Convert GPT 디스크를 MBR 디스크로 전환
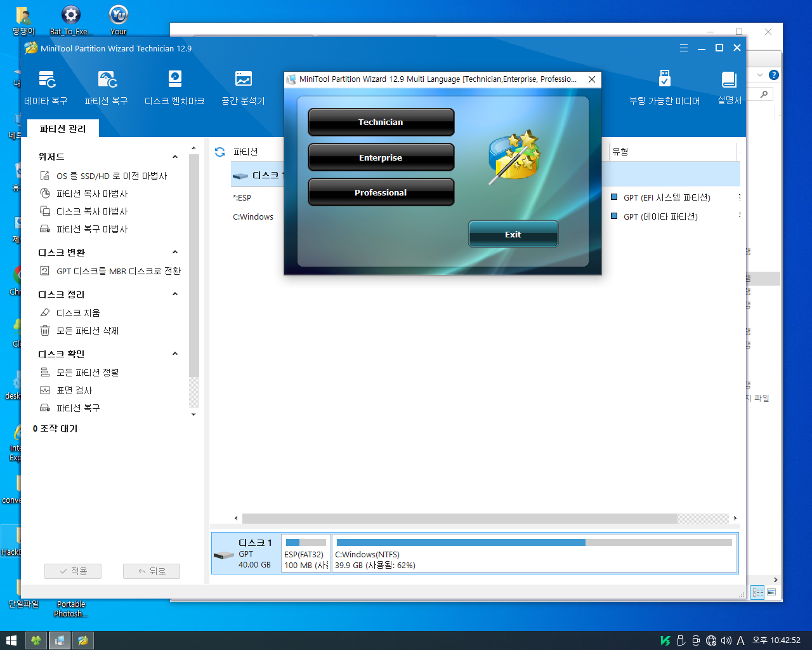This screenshot has width=812, height=650. tap(110, 271)
